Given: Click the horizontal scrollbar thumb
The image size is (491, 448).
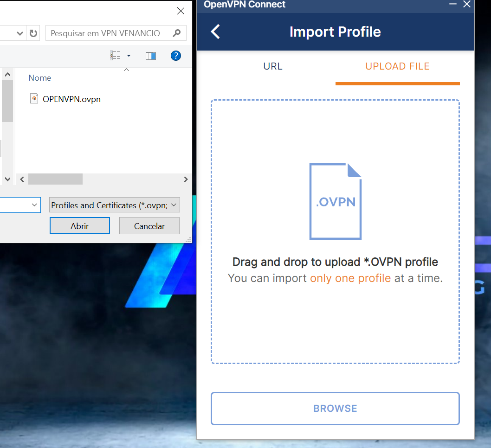Looking at the screenshot, I should click(55, 179).
